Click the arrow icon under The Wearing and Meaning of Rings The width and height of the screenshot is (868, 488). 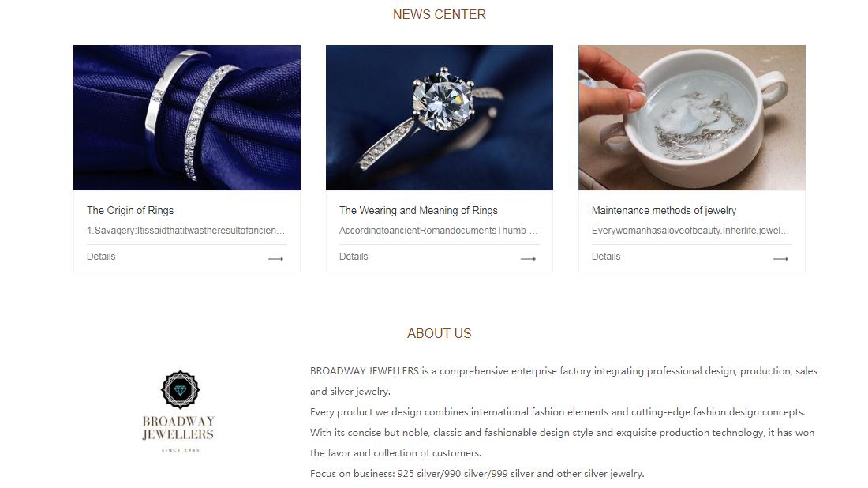528,259
